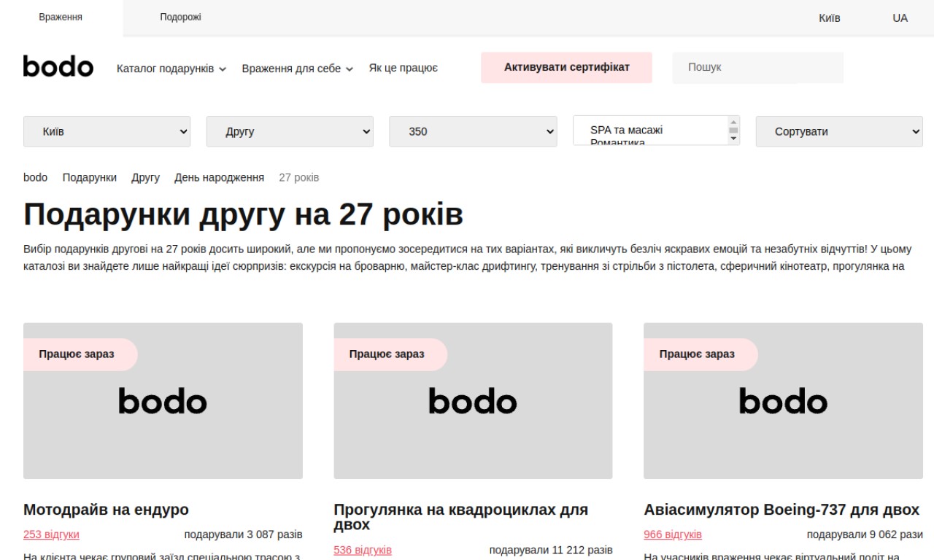Go to День народження breadcrumb link
The width and height of the screenshot is (934, 560).
(219, 177)
